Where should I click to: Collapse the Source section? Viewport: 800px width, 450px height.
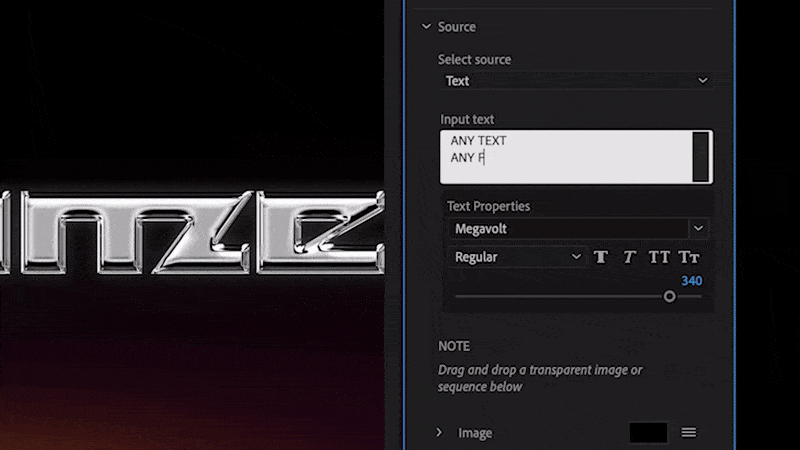[x=427, y=27]
